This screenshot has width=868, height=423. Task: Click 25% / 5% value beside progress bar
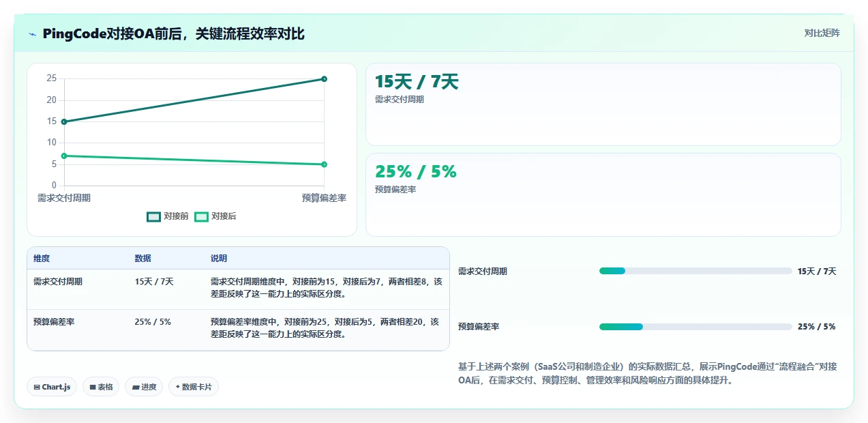click(x=816, y=327)
